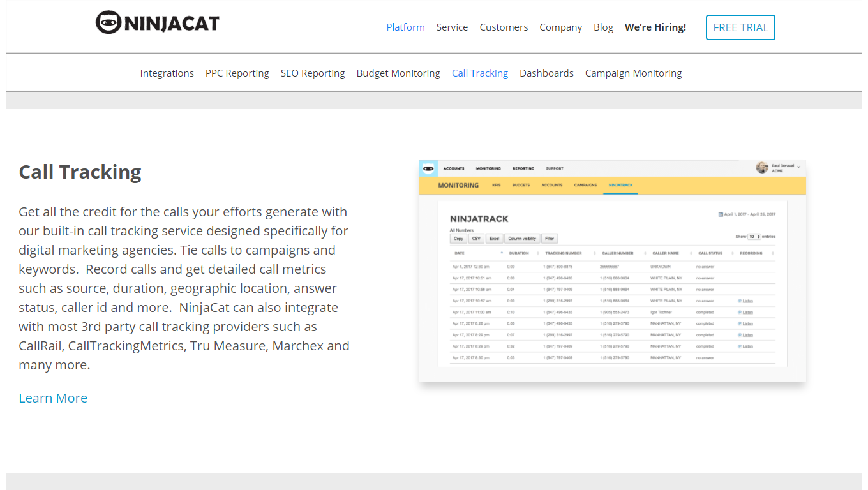Expand the Paul Deraval account dropdown

click(x=798, y=168)
